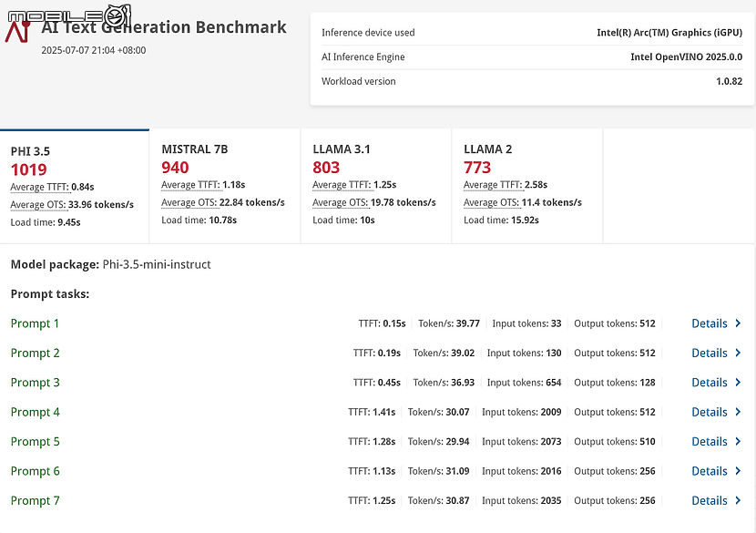The width and height of the screenshot is (756, 533).
Task: Click 'Average OTS' label under LLAMA 3.1
Action: [341, 203]
